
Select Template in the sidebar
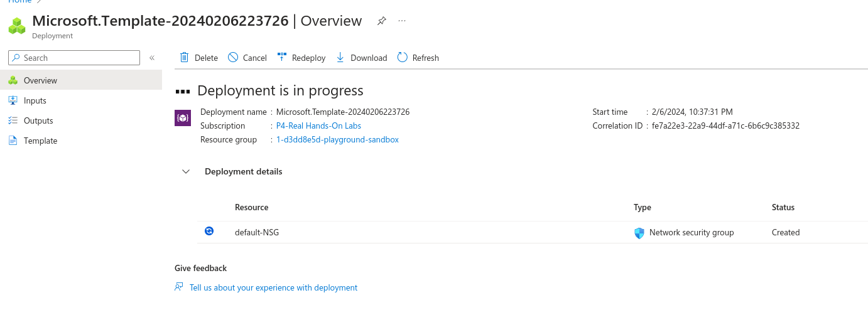40,141
